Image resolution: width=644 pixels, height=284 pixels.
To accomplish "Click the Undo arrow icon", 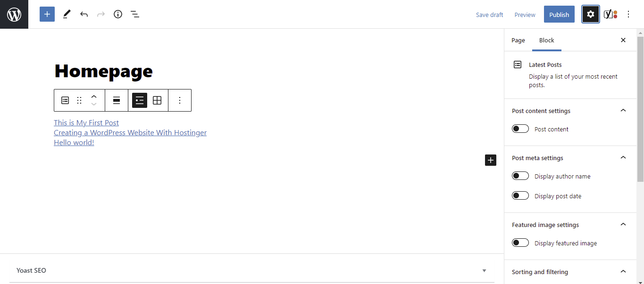I will click(x=84, y=14).
